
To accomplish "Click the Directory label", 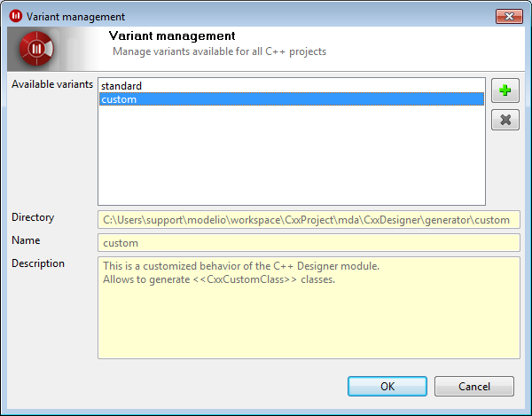I will pos(33,217).
